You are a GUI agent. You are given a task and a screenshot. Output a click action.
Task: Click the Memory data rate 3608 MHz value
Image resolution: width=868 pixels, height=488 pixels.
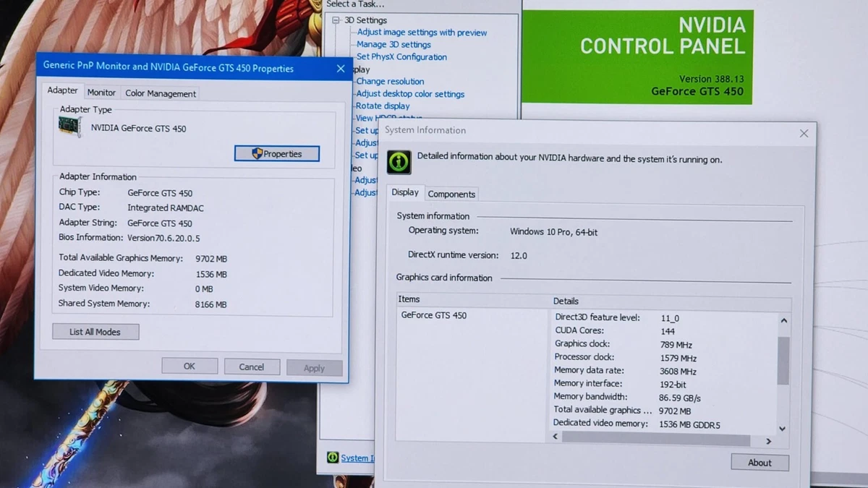[x=678, y=372]
